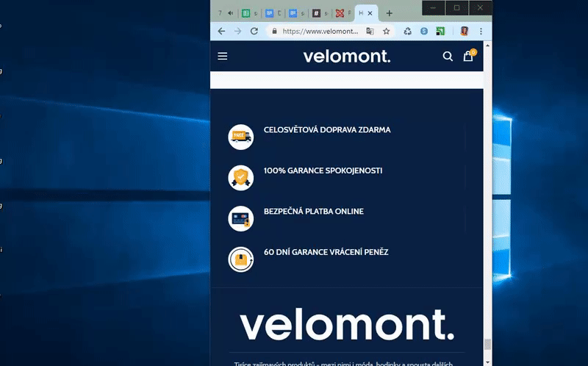View site security via padlock icon

274,31
